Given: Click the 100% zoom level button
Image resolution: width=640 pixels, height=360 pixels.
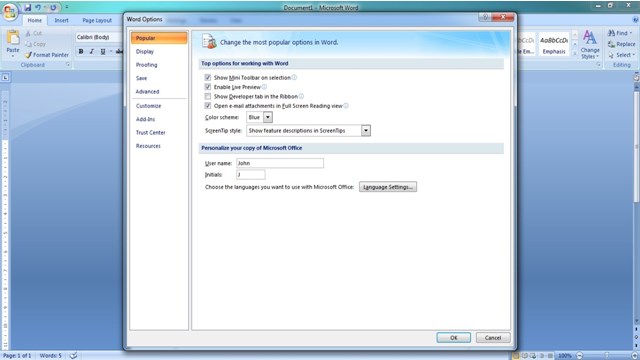Looking at the screenshot, I should (x=565, y=356).
